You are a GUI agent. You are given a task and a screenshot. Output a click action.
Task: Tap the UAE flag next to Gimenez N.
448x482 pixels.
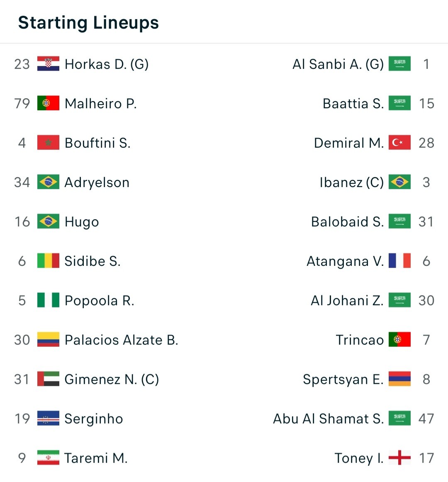[x=48, y=379]
